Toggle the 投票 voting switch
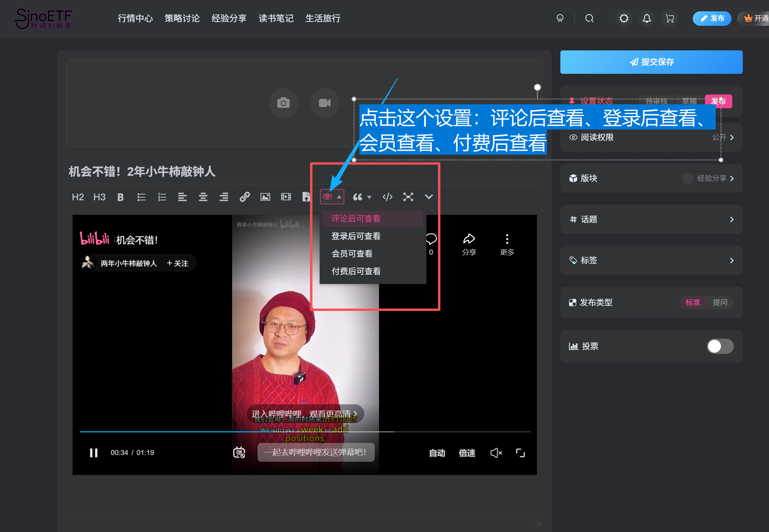769x532 pixels. (720, 346)
